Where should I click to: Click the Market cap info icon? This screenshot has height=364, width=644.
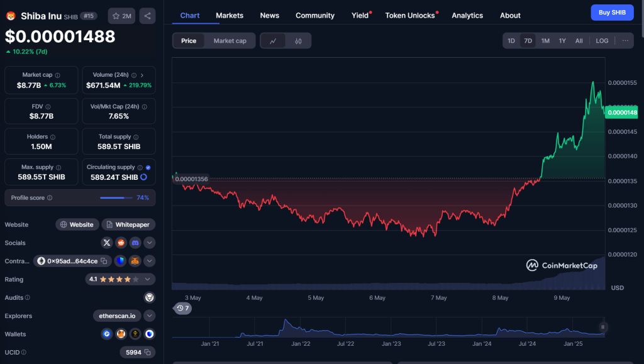point(57,75)
